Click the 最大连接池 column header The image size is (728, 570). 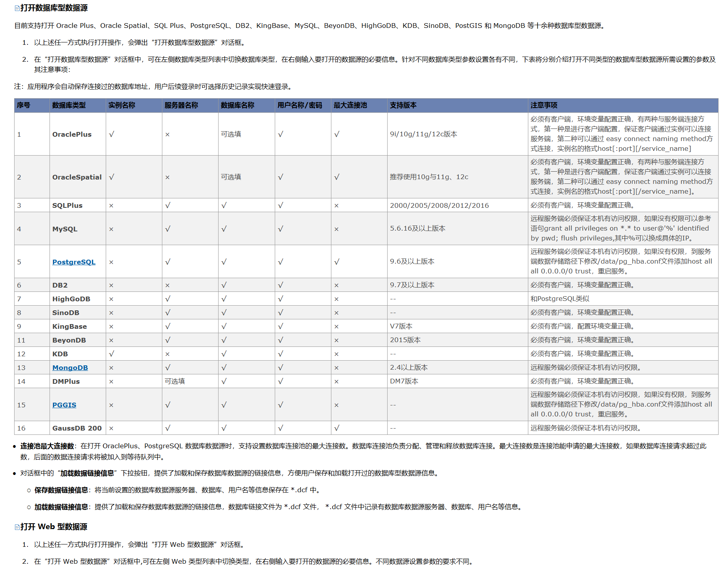coord(359,105)
